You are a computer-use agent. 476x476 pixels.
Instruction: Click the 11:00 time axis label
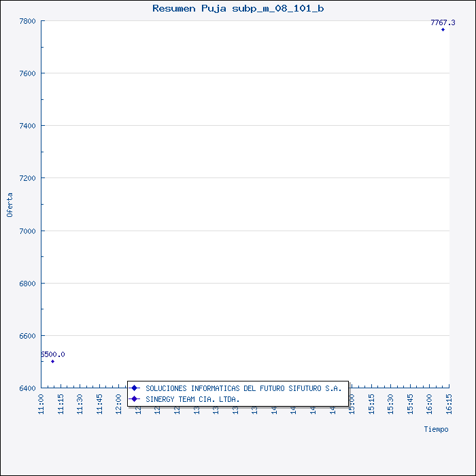tap(41, 402)
